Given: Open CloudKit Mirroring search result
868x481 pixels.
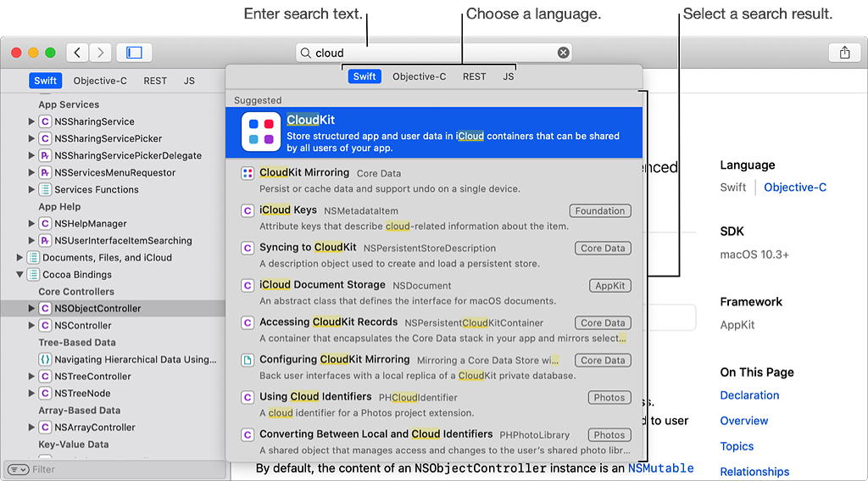Looking at the screenshot, I should (434, 180).
